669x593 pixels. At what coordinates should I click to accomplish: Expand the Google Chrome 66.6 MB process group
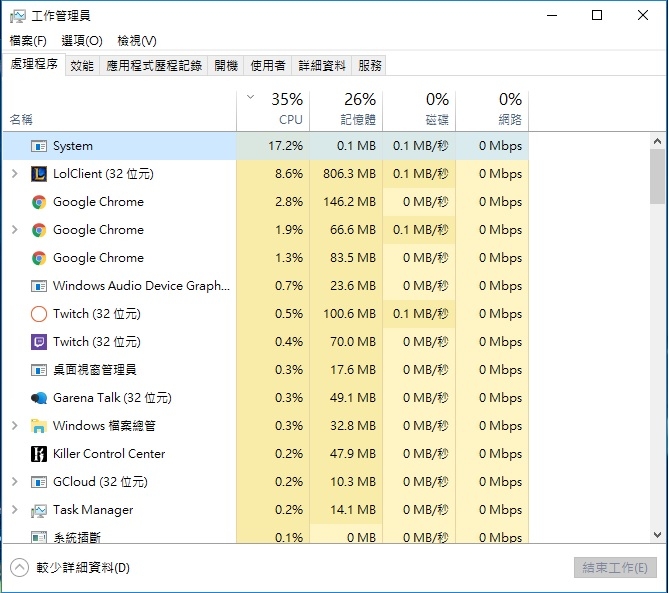click(15, 230)
